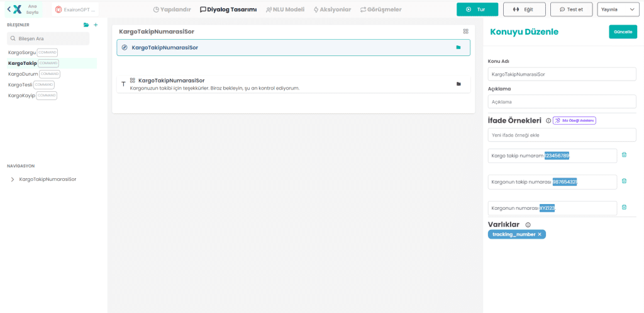This screenshot has width=644, height=313.
Task: Open the Söz Öbeği Asistanı
Action: [x=574, y=120]
